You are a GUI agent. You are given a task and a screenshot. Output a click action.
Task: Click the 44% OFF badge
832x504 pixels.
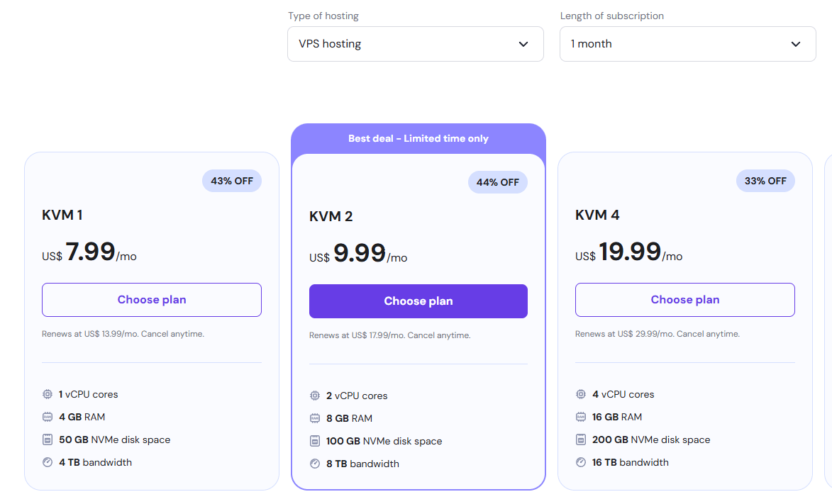pos(498,182)
